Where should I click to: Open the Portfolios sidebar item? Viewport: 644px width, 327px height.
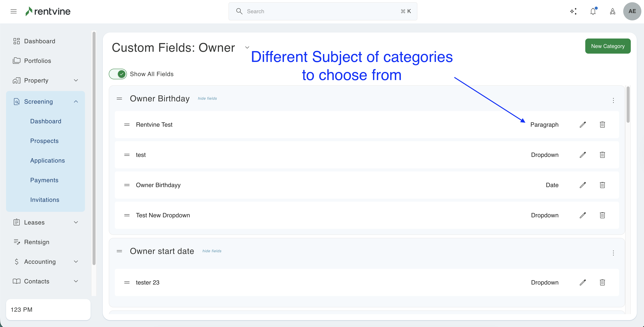(x=38, y=61)
